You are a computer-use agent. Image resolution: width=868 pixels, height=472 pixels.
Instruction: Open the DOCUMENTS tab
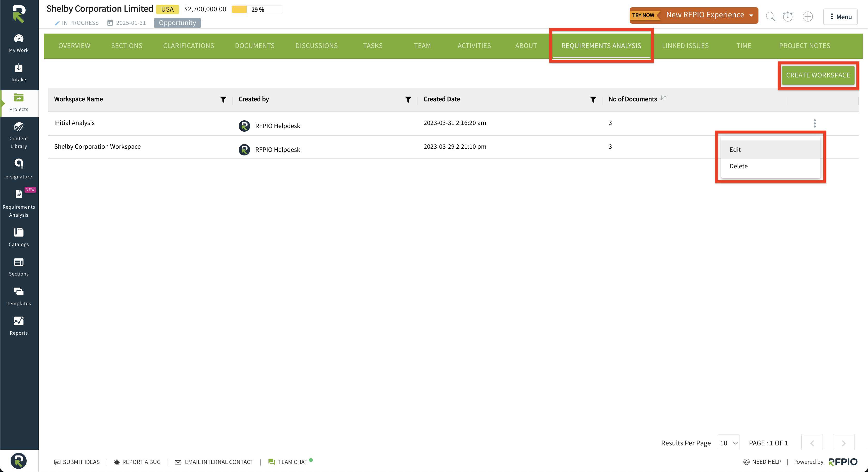pos(254,45)
